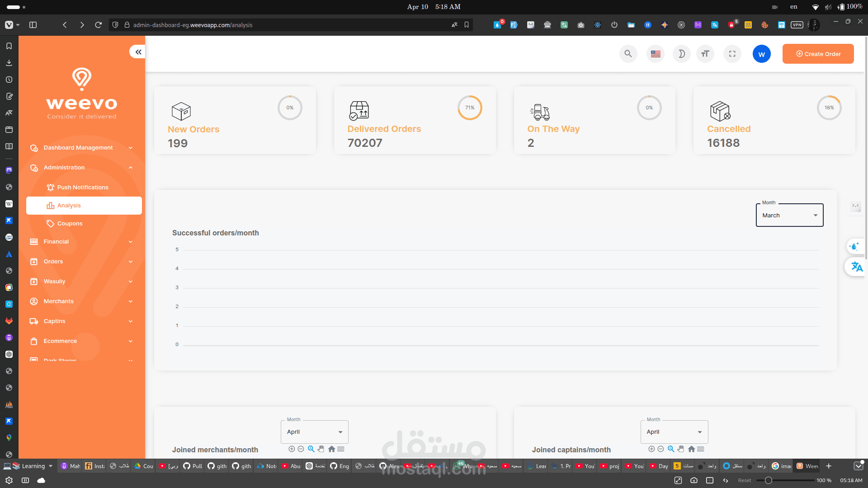Open the search icon in the top bar
868x488 pixels.
click(x=628, y=54)
